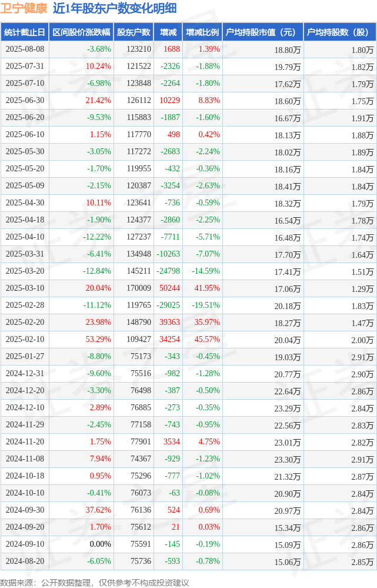The height and width of the screenshot is (588, 377).
Task: Select the date cell 2025-02-28
Action: tap(25, 305)
